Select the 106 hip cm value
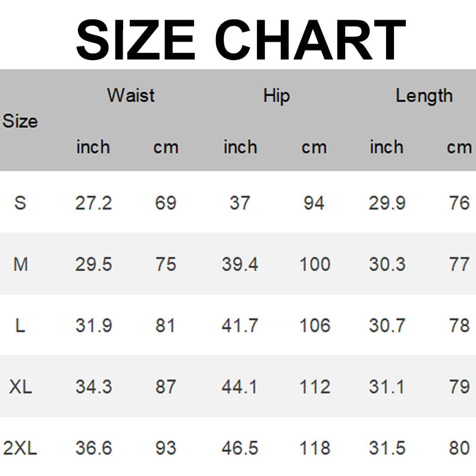Screen dimensions: 476x476 tap(315, 325)
